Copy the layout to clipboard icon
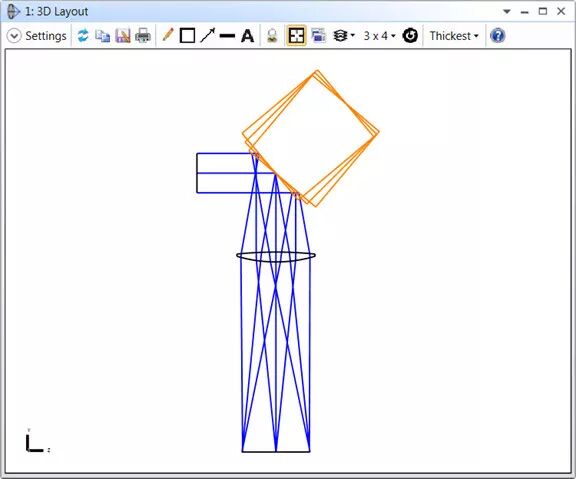This screenshot has height=479, width=576. click(x=102, y=36)
